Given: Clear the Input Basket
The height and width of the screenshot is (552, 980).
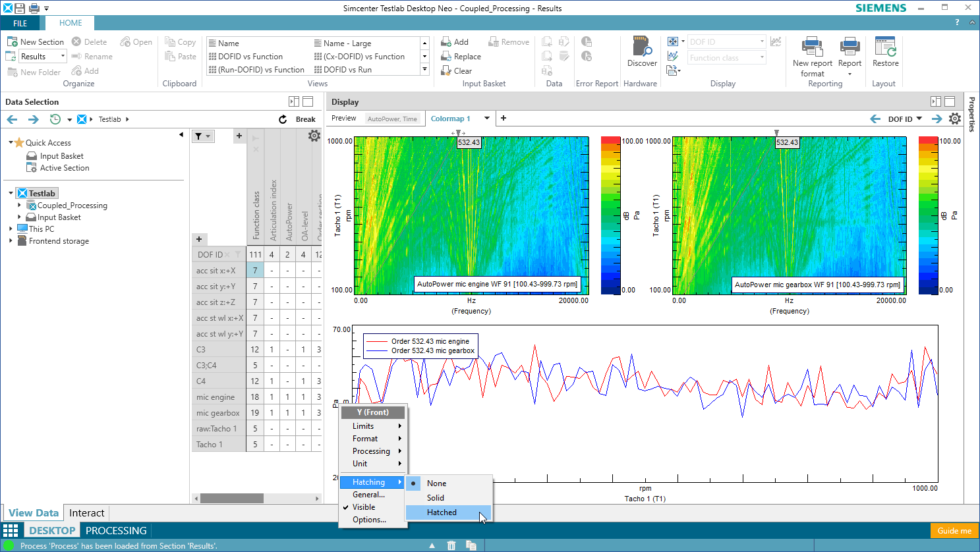Looking at the screenshot, I should pos(456,71).
